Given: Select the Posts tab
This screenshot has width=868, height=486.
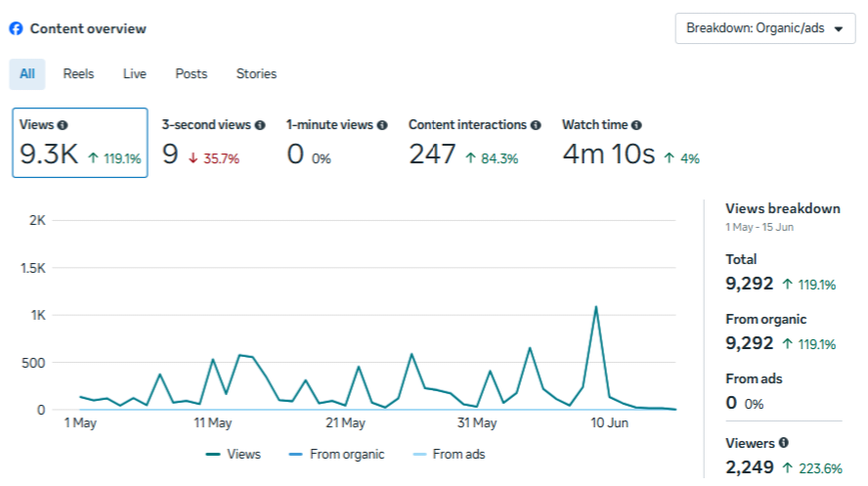Looking at the screenshot, I should tap(191, 73).
